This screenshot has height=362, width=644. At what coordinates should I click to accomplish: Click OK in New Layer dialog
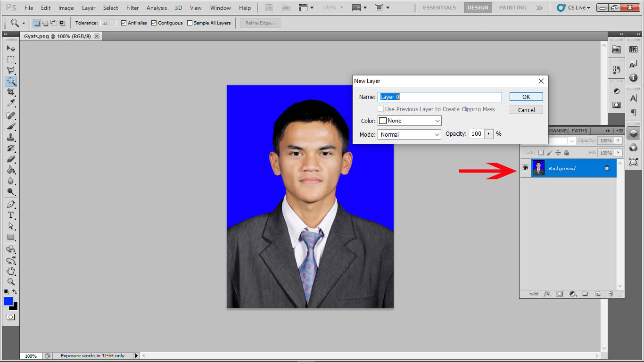tap(526, 97)
